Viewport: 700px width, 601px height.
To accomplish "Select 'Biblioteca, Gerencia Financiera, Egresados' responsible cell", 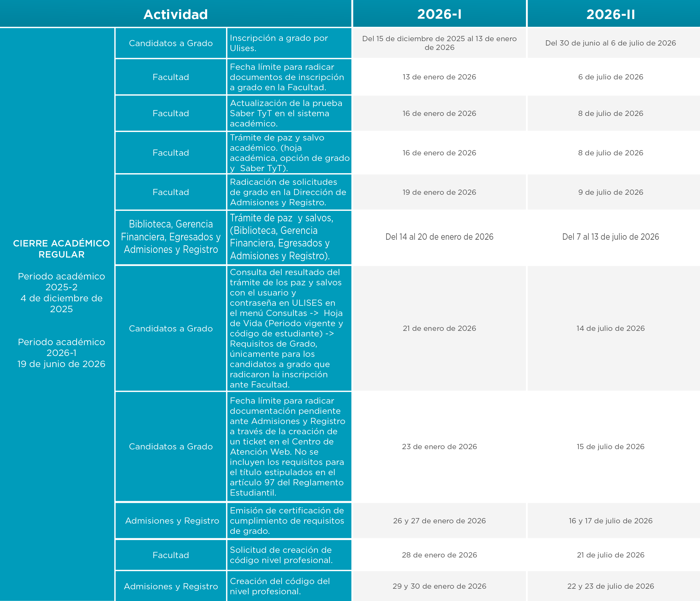I will [171, 237].
